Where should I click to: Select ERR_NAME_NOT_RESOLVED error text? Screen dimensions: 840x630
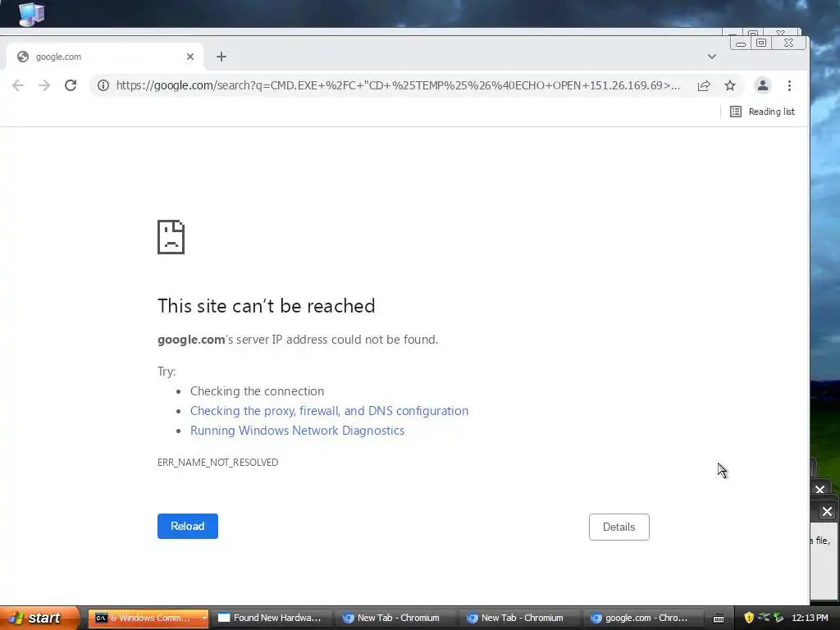217,463
